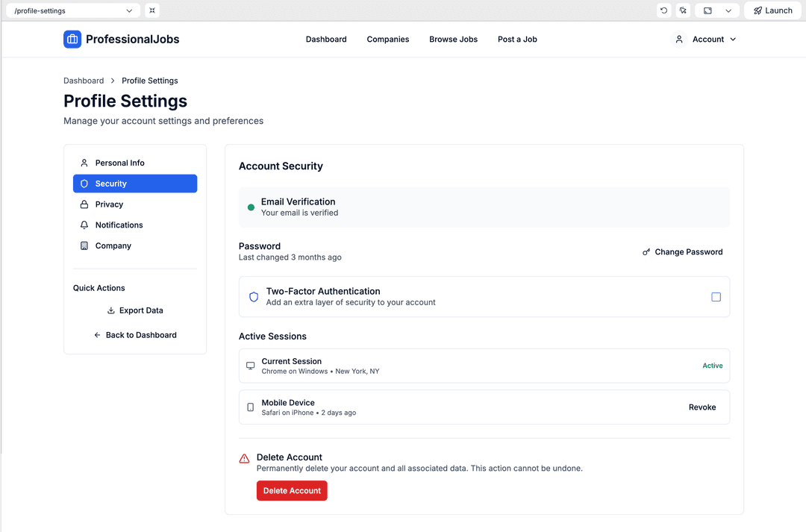This screenshot has height=532, width=806.
Task: Click the cursor sparkle icon in top toolbar
Action: pos(683,10)
